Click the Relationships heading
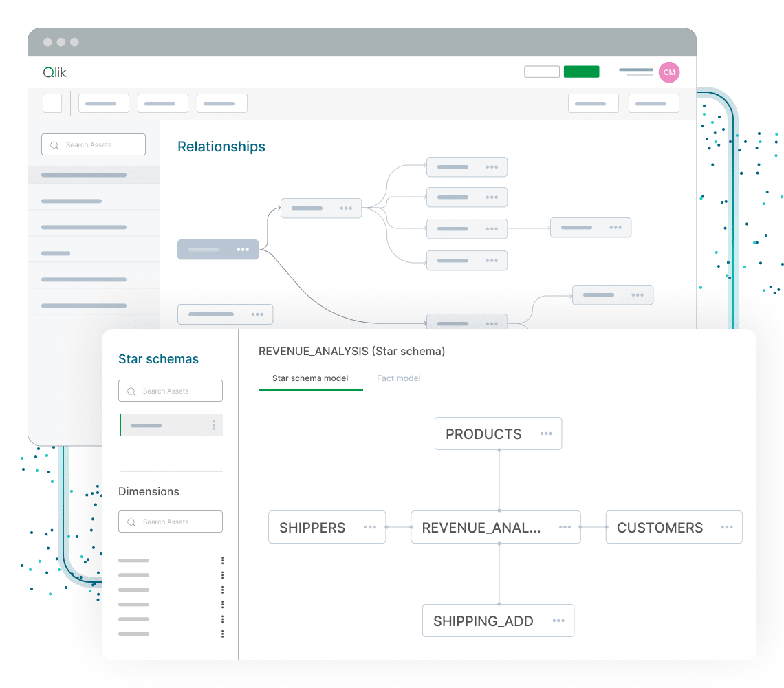The height and width of the screenshot is (688, 784). tap(221, 147)
